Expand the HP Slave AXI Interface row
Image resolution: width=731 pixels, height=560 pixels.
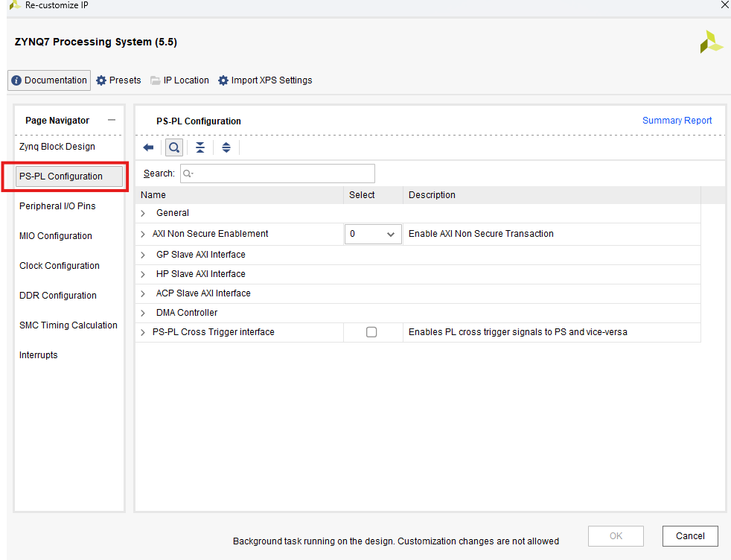[143, 274]
